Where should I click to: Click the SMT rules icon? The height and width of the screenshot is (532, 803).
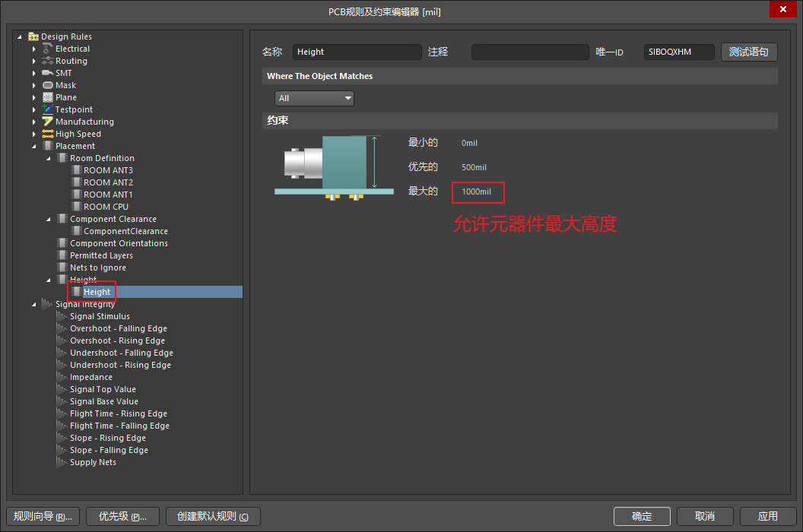pyautogui.click(x=48, y=73)
